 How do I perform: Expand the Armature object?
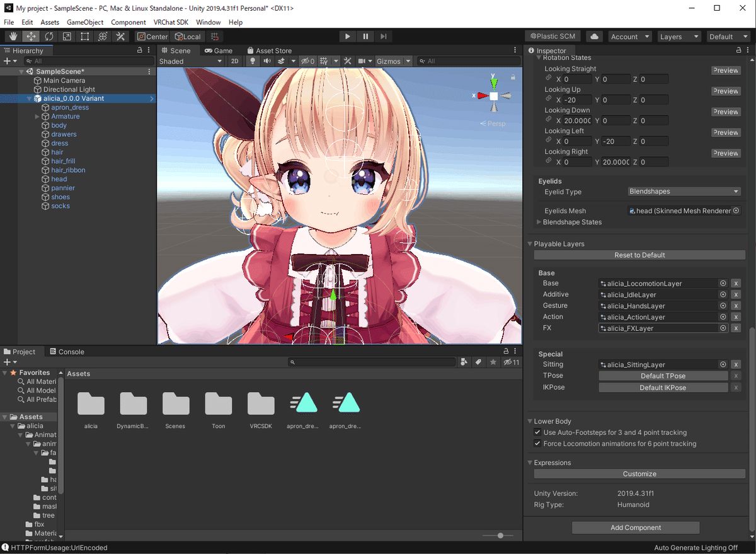coord(37,117)
